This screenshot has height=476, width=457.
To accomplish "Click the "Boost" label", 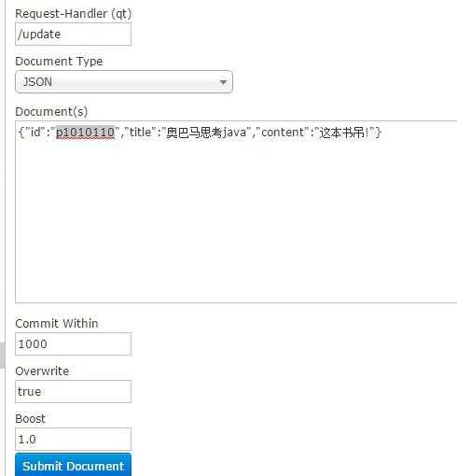I will 30,418.
